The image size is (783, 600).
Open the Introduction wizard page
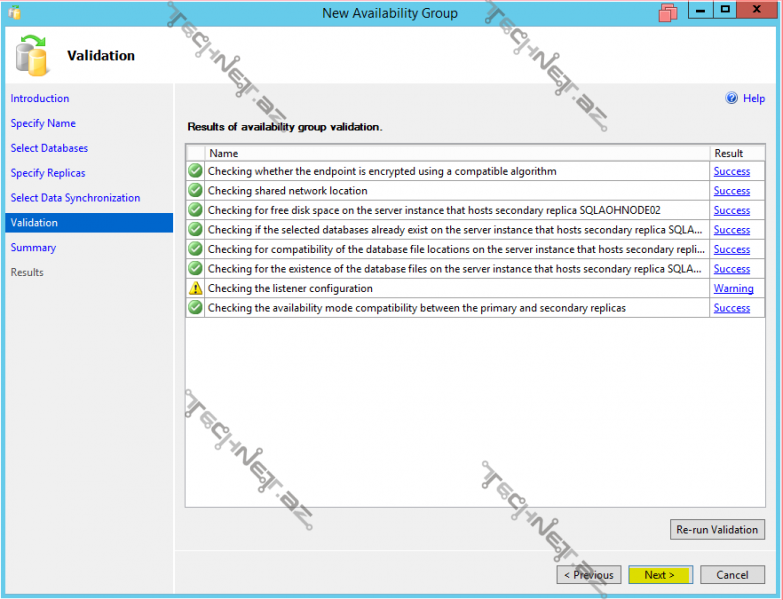click(x=40, y=98)
